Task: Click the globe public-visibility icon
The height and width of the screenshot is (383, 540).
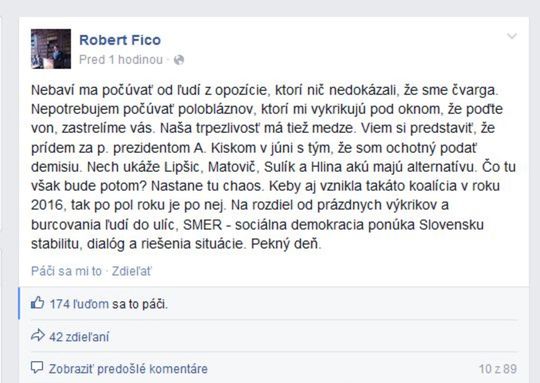Action: click(179, 60)
